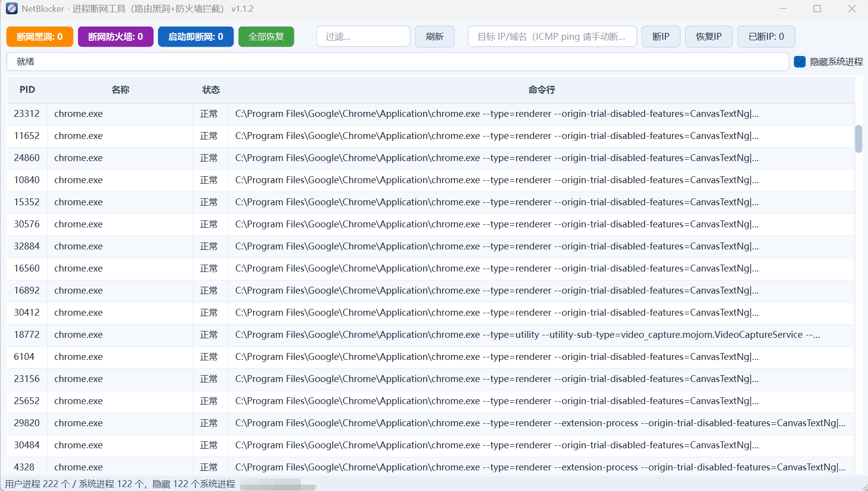Viewport: 868px width, 491px height.
Task: Click the 刷新 refresh button
Action: tap(435, 37)
